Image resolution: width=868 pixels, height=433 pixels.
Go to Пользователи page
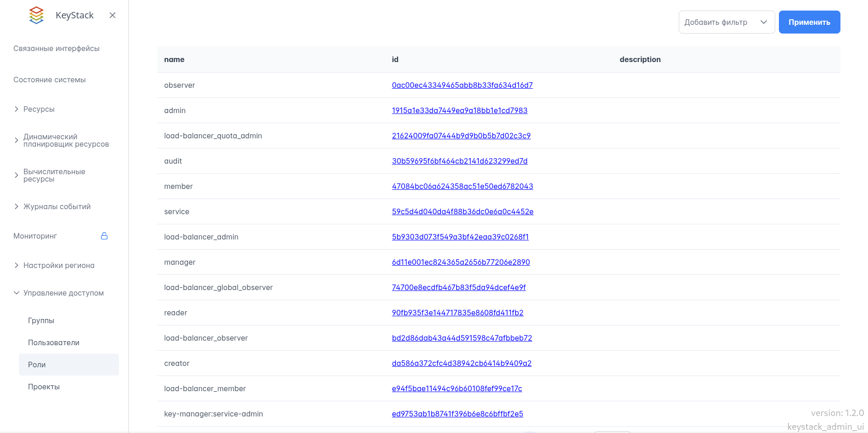click(54, 342)
